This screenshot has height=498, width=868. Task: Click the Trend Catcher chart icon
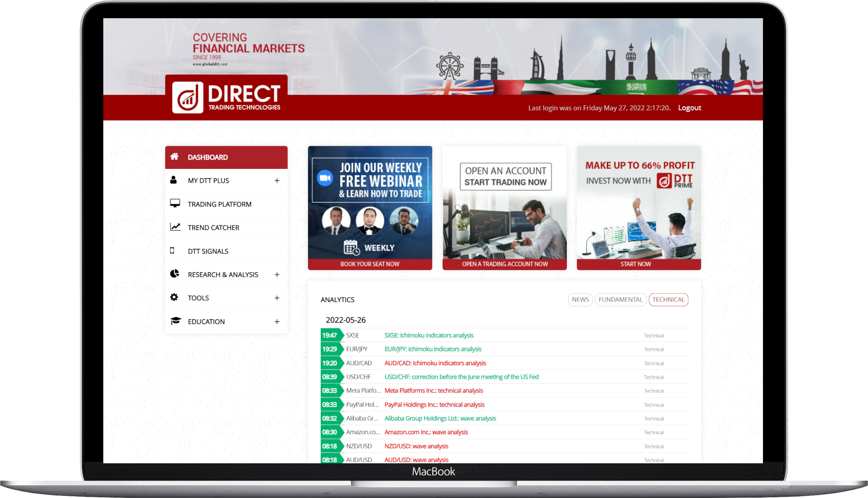pyautogui.click(x=175, y=227)
